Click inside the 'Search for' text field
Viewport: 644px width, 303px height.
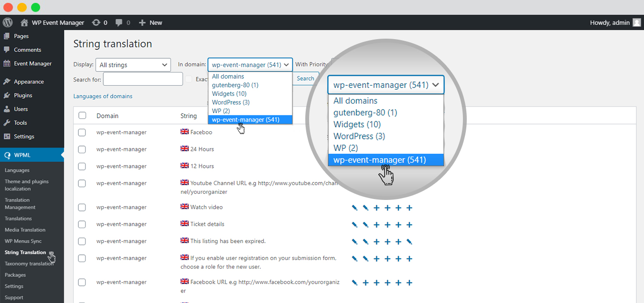[143, 79]
